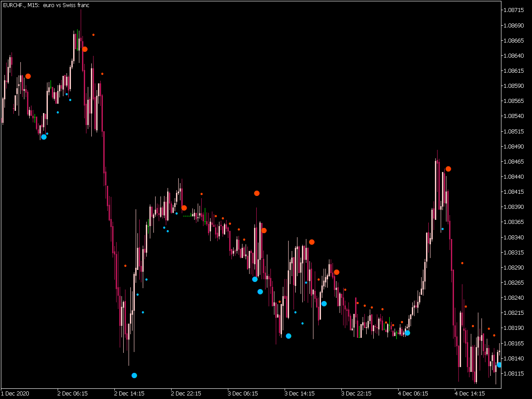Image resolution: width=532 pixels, height=399 pixels.
Task: Select the large orange dot beside the 4 Dec price spike
Action: [x=448, y=169]
